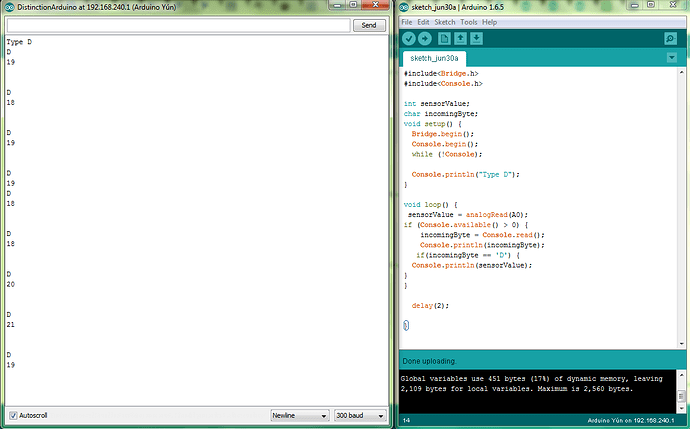
Task: Click the '#include<Console.h>' code line
Action: (x=443, y=84)
